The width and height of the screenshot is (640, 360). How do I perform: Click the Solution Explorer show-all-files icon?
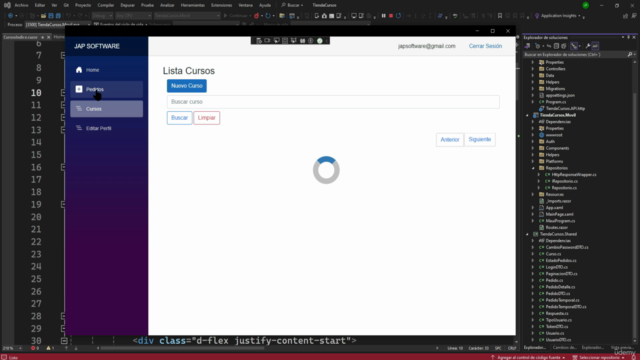tap(564, 46)
